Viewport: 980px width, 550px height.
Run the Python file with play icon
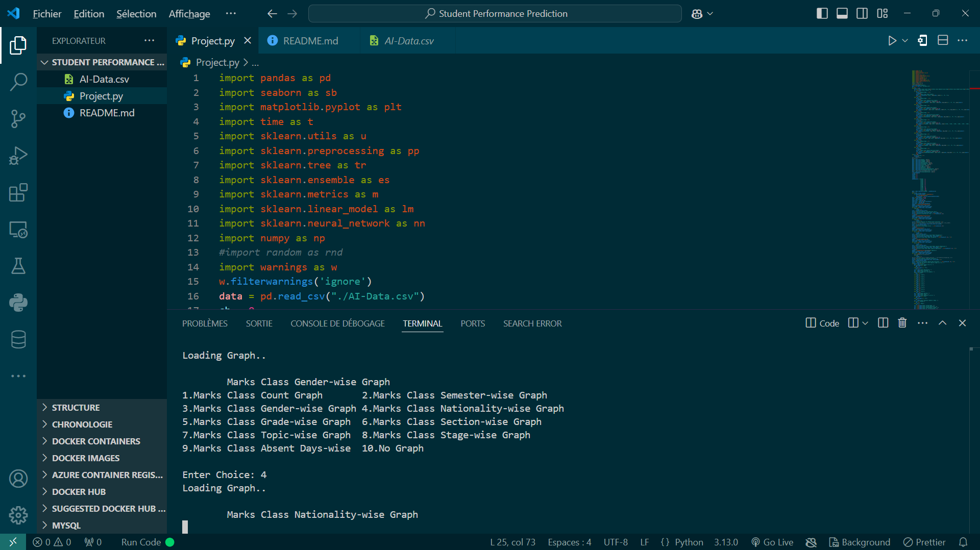pos(892,41)
